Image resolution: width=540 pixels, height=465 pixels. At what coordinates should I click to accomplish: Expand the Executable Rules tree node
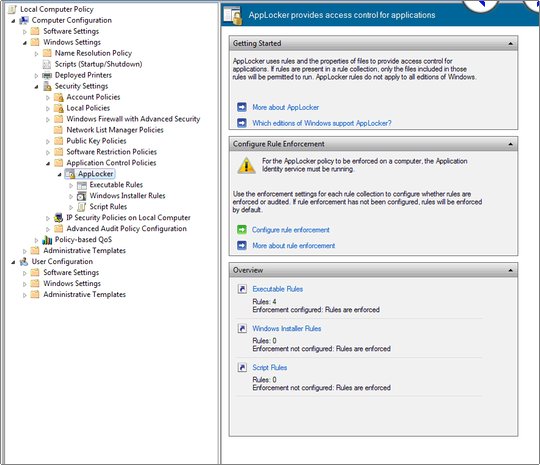coord(71,186)
